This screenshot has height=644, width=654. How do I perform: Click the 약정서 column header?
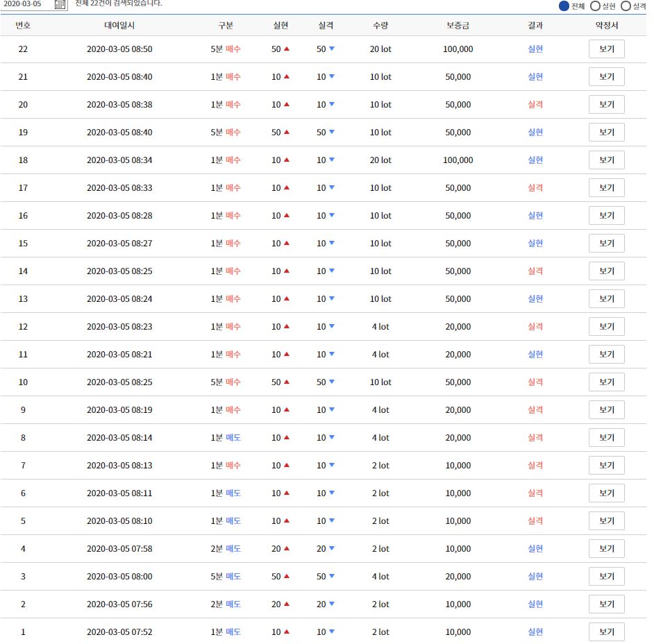click(607, 26)
